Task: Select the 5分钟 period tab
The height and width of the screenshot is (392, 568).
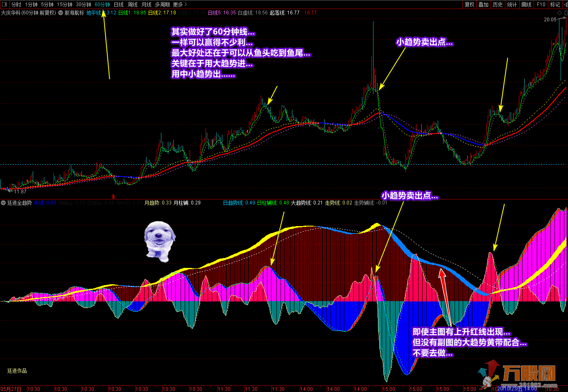Action: coord(47,5)
